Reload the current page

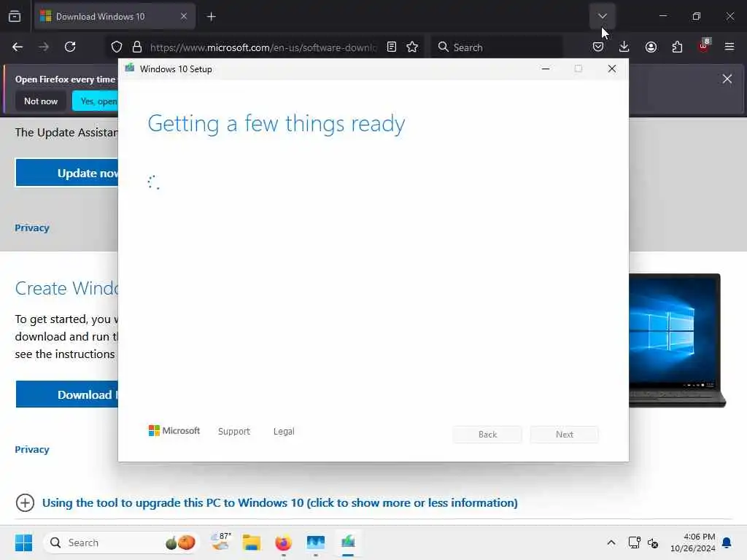[70, 47]
